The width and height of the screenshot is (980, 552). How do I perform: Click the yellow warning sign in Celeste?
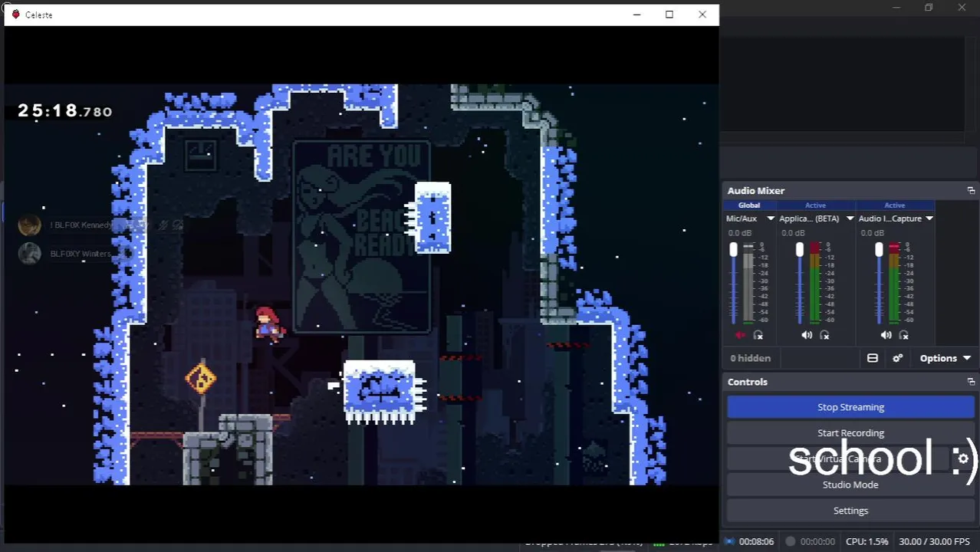(x=201, y=379)
